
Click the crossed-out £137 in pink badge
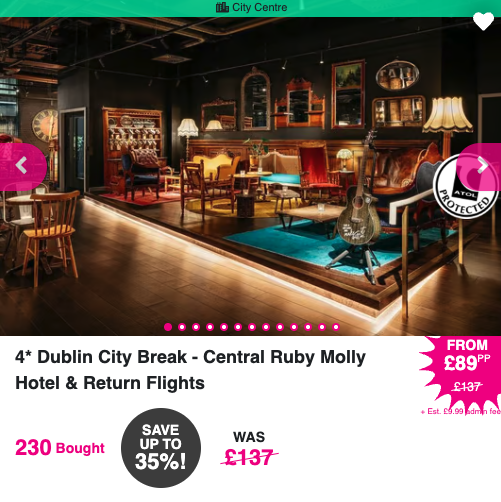(467, 387)
